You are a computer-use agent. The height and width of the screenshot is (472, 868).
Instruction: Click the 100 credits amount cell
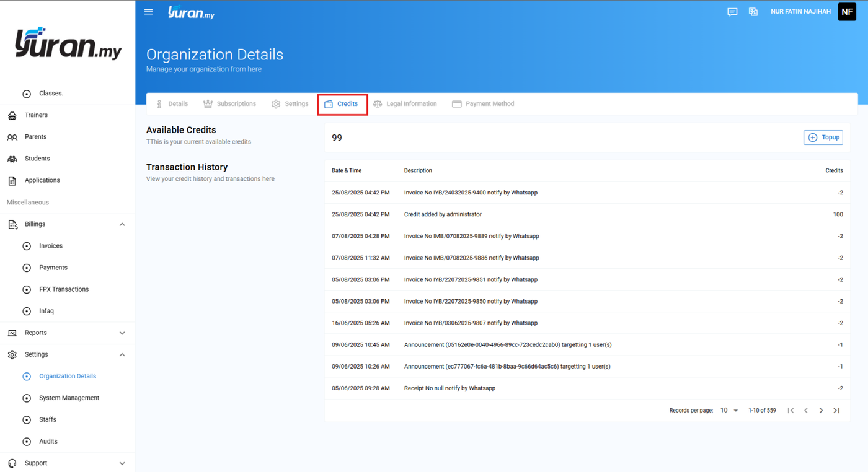(x=838, y=214)
